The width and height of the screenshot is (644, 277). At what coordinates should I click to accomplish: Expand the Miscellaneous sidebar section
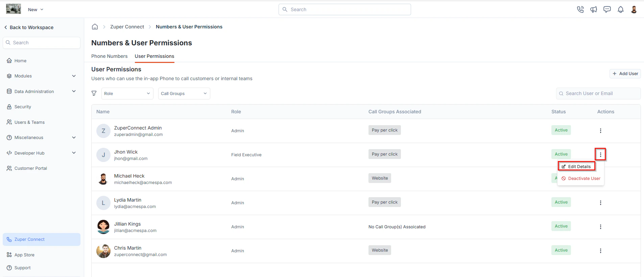[42, 137]
